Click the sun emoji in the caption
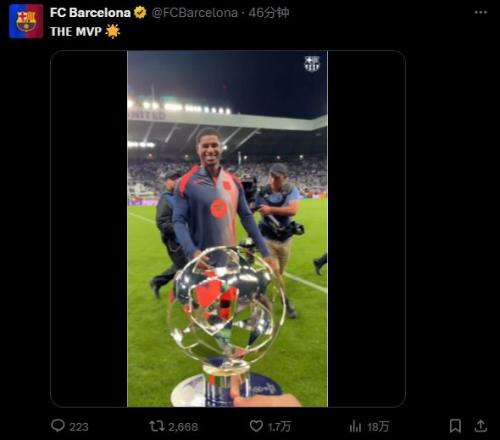This screenshot has width=500, height=440. coord(112,31)
